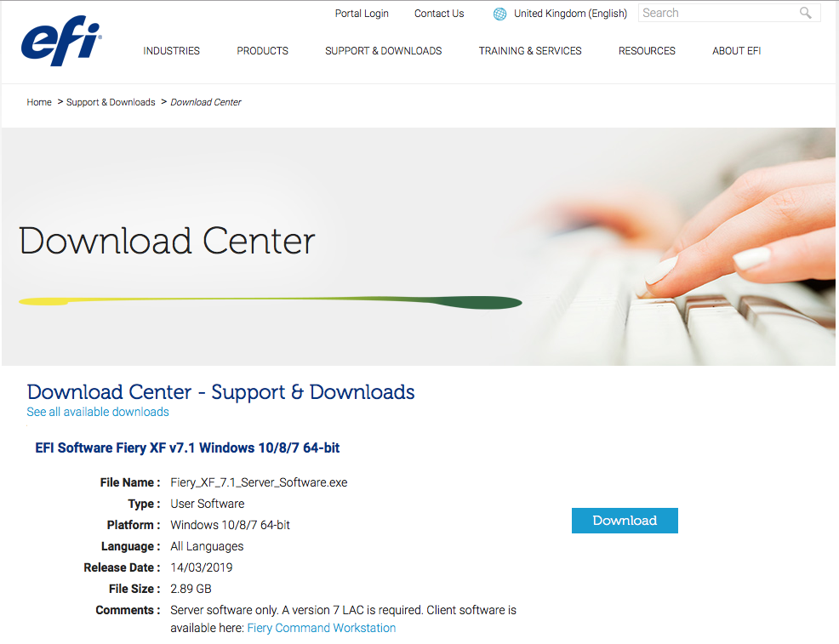Click the EFI logo
This screenshot has width=839, height=644.
pyautogui.click(x=61, y=41)
